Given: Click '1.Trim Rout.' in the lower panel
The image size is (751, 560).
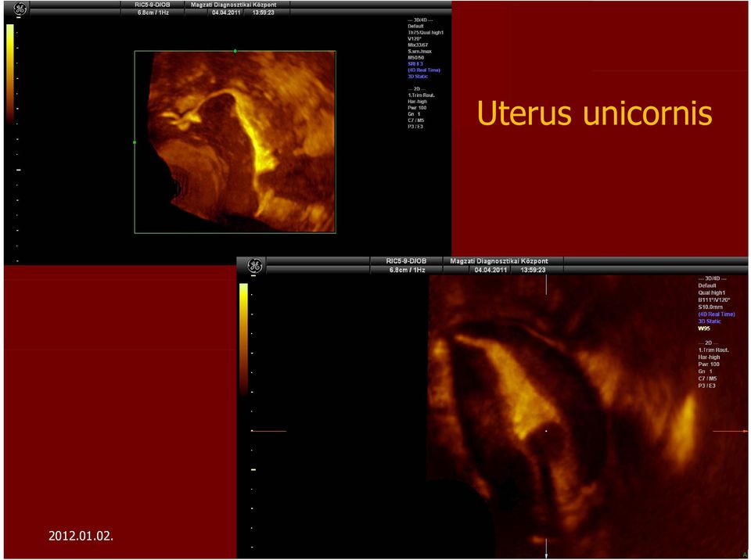Looking at the screenshot, I should tap(713, 350).
